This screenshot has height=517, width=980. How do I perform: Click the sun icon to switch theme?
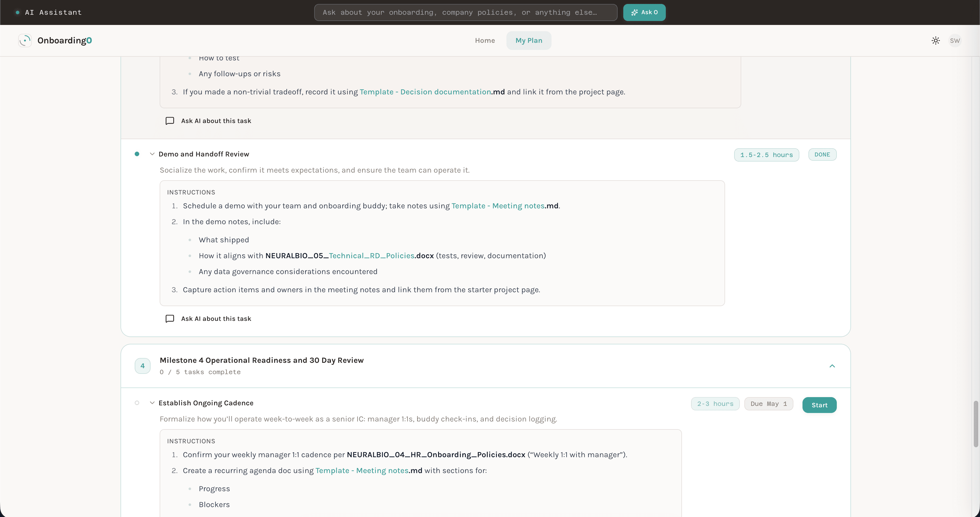(935, 40)
